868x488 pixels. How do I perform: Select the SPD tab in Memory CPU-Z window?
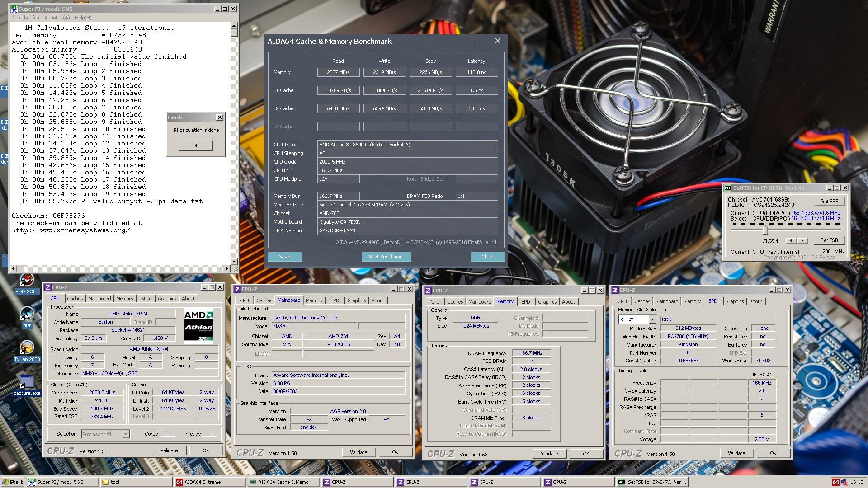pos(525,302)
